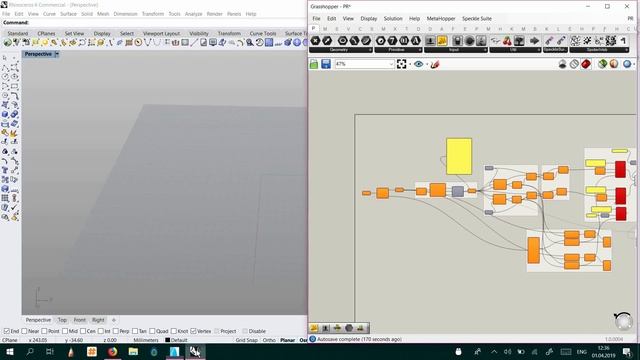640x360 pixels.
Task: Open file via green folder icon in Grasshopper
Action: click(314, 64)
